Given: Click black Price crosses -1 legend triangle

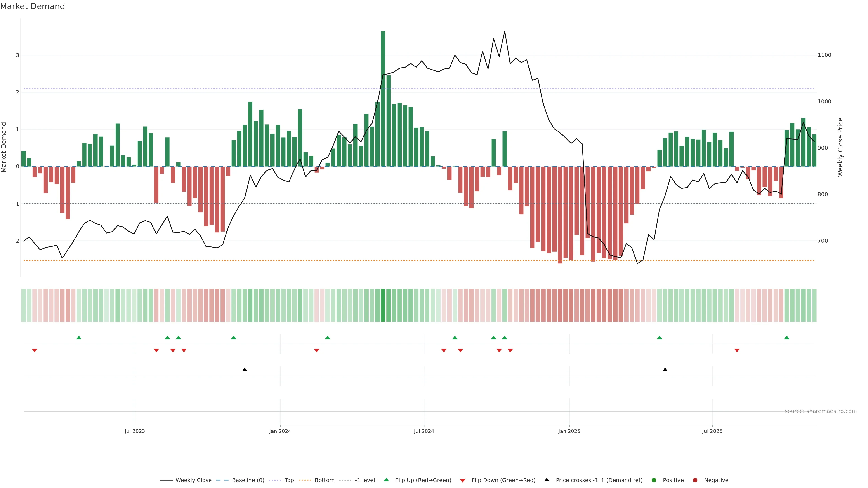Looking at the screenshot, I should (x=547, y=480).
